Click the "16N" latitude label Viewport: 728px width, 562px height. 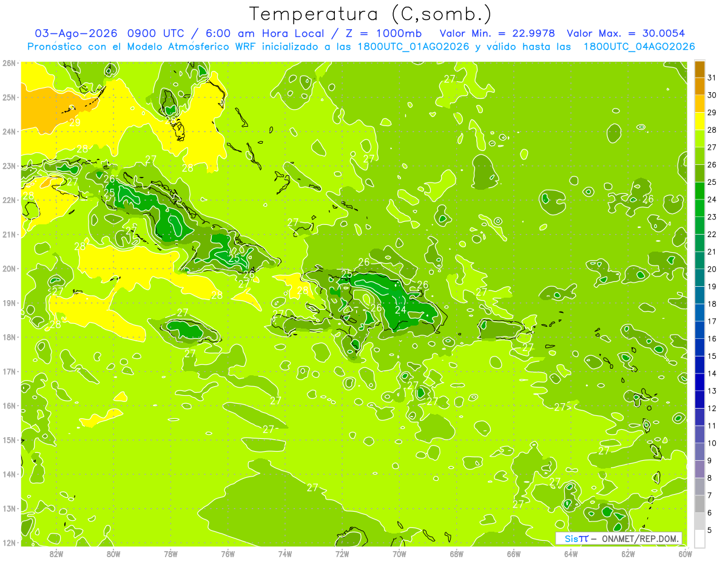click(x=8, y=406)
